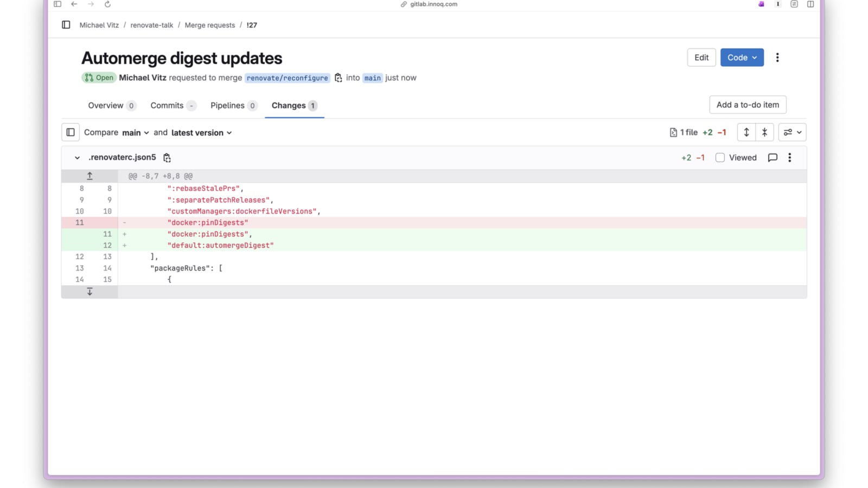Go back with browser back arrow
868x488 pixels.
[74, 4]
